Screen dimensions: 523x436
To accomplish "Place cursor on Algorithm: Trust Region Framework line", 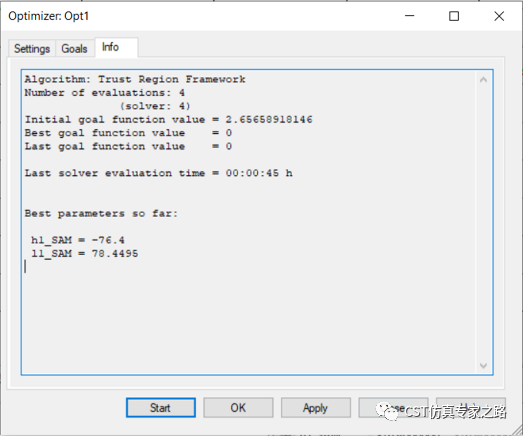I will pos(135,79).
